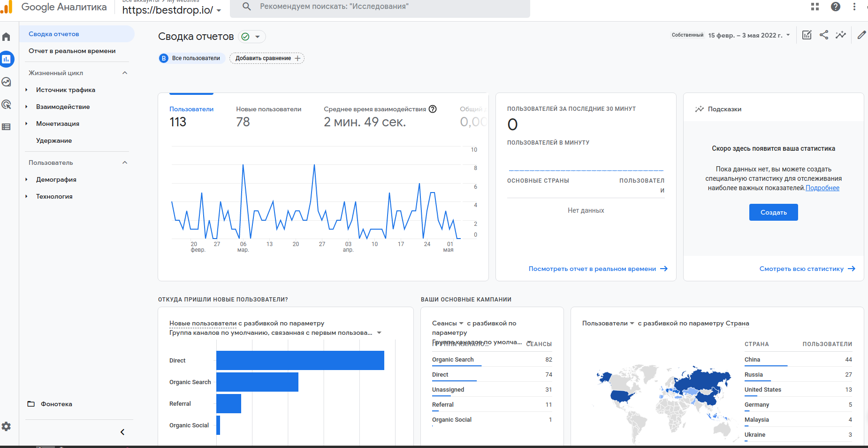Open the Insights sparkline icon in header
Viewport: 868px width, 448px height.
tap(841, 35)
